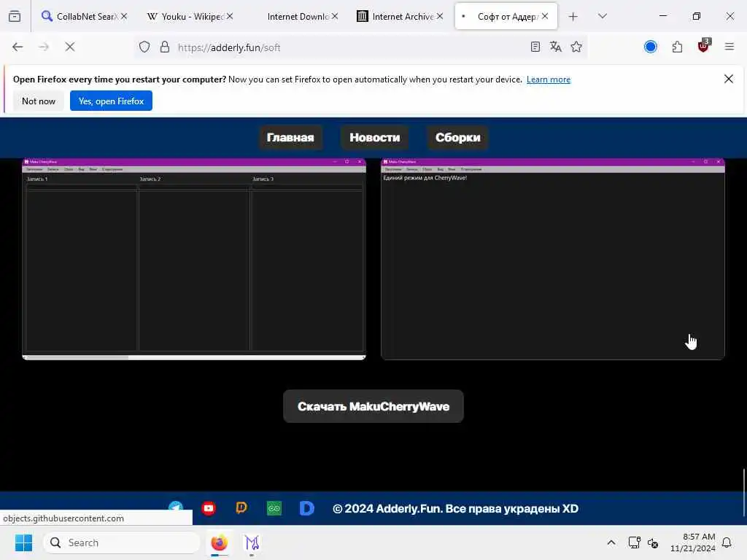The width and height of the screenshot is (747, 560).
Task: Open tracking protection shield icon
Action: tap(144, 47)
